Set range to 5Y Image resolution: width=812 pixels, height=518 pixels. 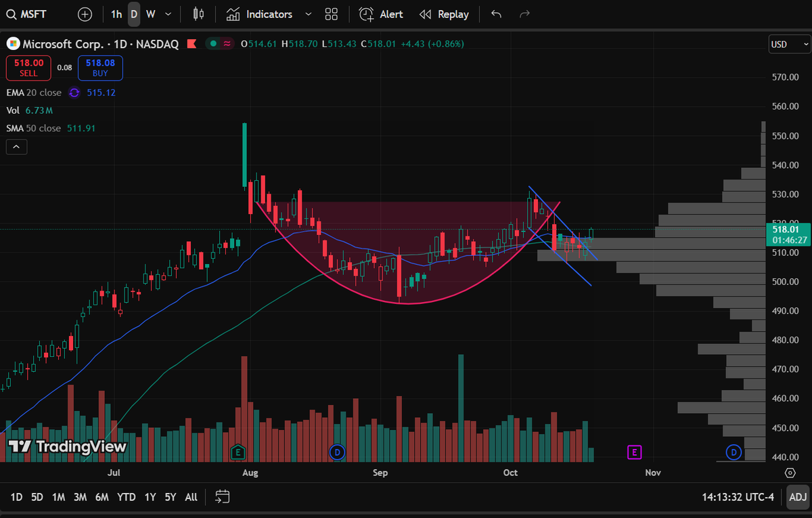[x=171, y=497]
